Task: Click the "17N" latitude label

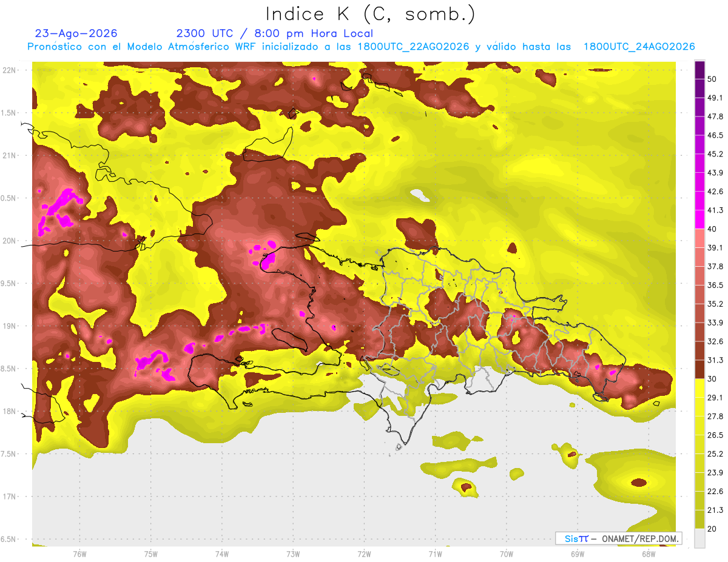Action: pos(9,497)
